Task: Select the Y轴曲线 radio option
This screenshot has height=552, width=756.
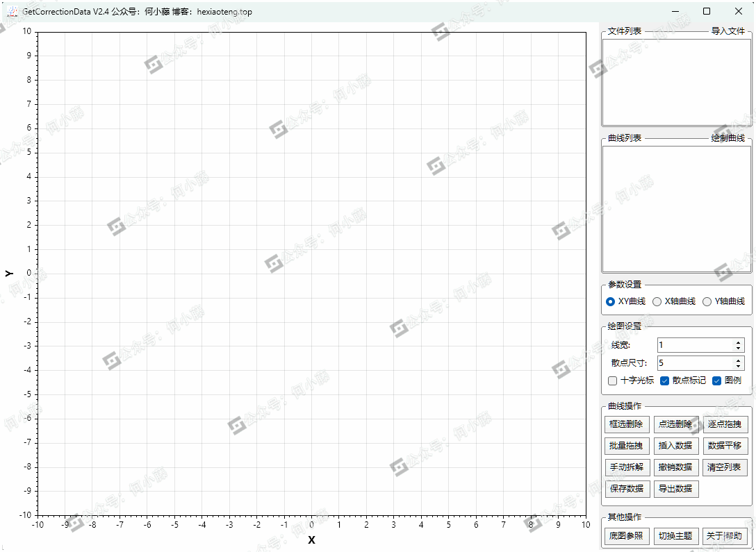Action: [x=707, y=301]
